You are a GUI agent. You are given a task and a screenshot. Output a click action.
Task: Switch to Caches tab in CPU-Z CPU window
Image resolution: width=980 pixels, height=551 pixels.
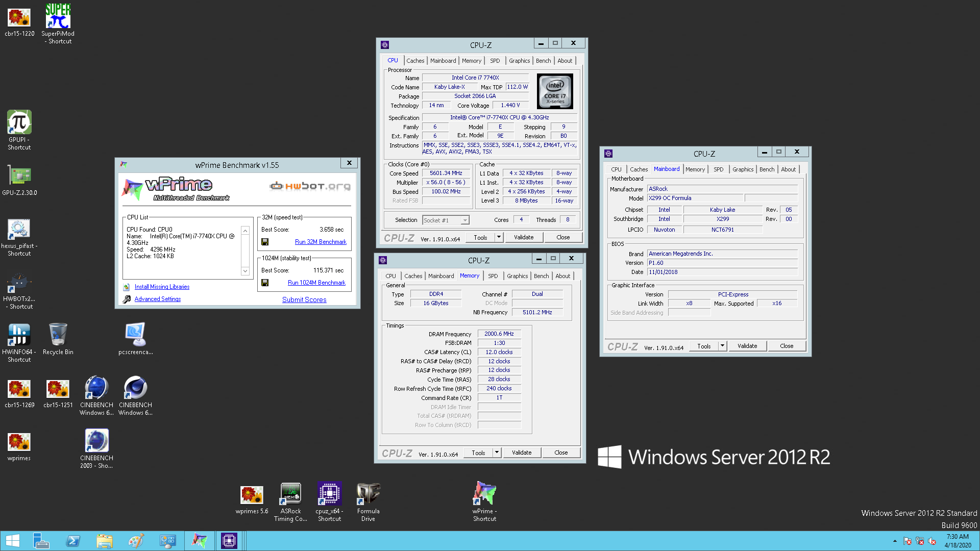point(415,61)
